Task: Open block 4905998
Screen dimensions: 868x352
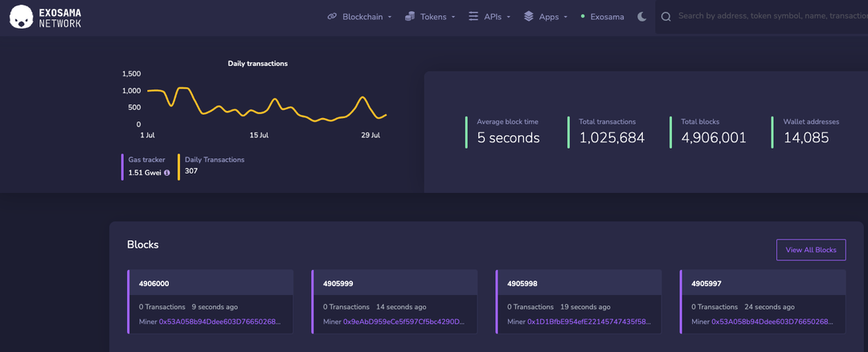Action: pyautogui.click(x=522, y=284)
